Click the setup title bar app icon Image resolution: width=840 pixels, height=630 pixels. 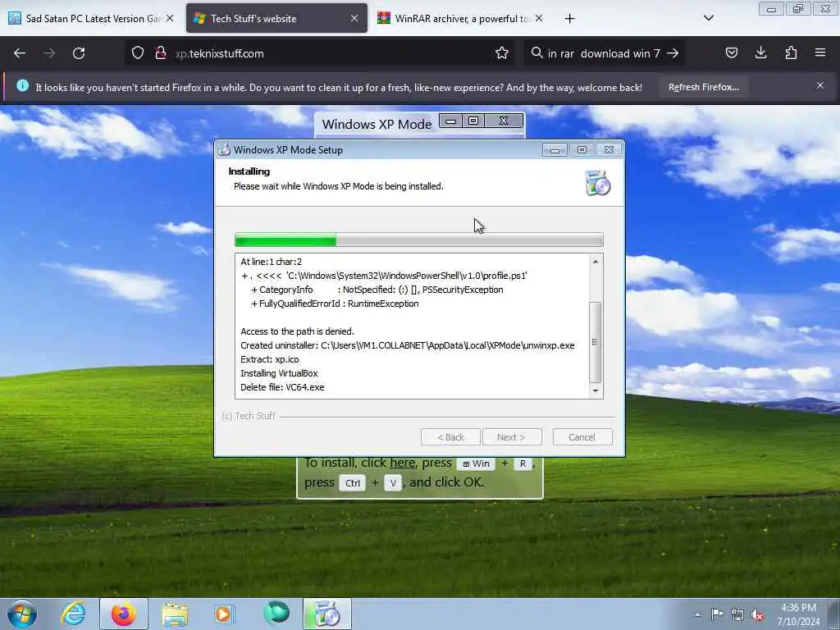224,150
